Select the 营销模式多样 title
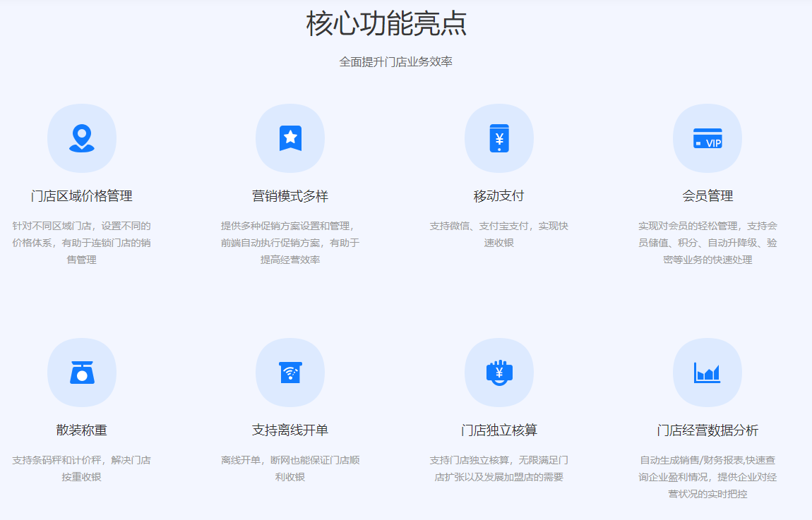Screen dimensions: 812x520 coord(290,196)
